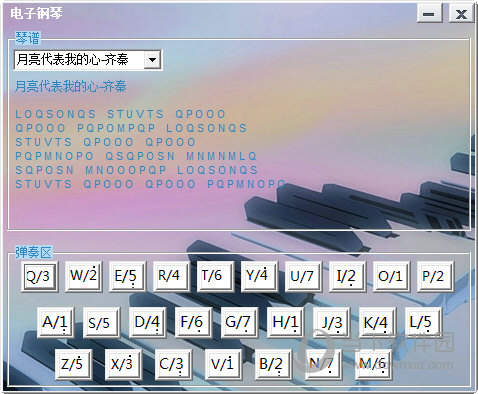Screen dimensions: 478x394
Task: Close the 电子钢琴 window
Action: (x=461, y=14)
